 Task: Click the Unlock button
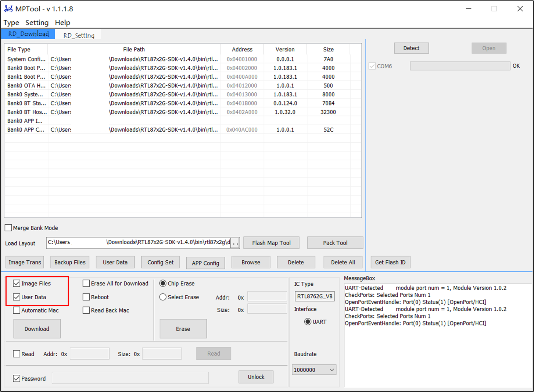[x=256, y=377]
